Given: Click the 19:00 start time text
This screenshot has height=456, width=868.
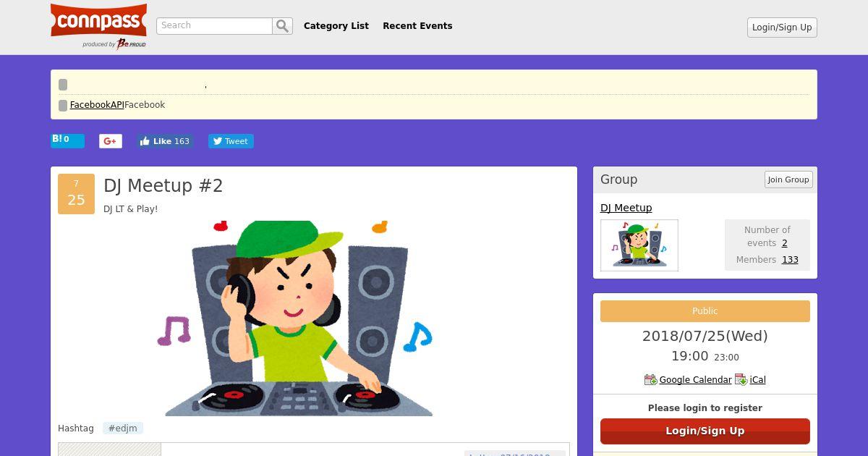Looking at the screenshot, I should click(x=690, y=356).
